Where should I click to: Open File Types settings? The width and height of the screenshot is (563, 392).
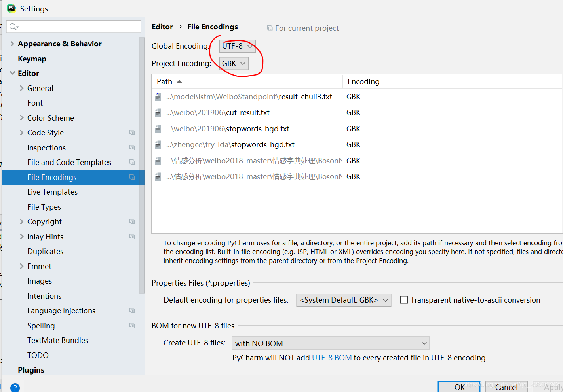click(x=44, y=207)
